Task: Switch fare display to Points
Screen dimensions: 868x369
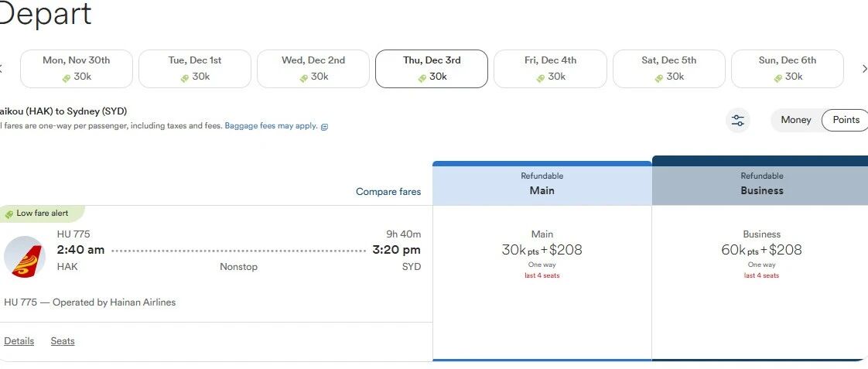Action: [x=846, y=120]
